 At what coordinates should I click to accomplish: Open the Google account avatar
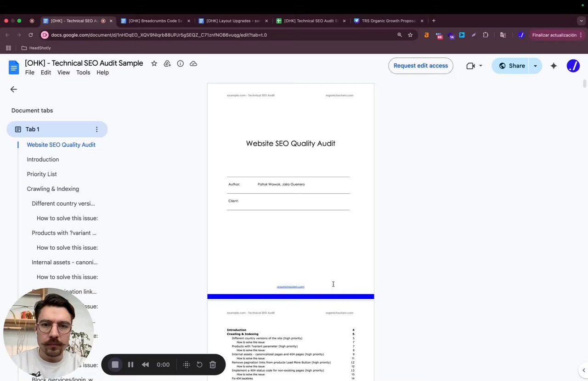click(573, 66)
